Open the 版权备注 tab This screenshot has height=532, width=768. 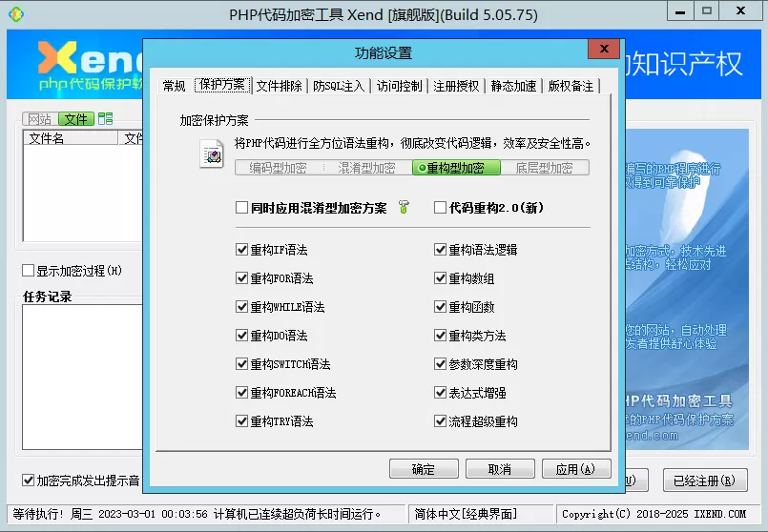pyautogui.click(x=571, y=86)
